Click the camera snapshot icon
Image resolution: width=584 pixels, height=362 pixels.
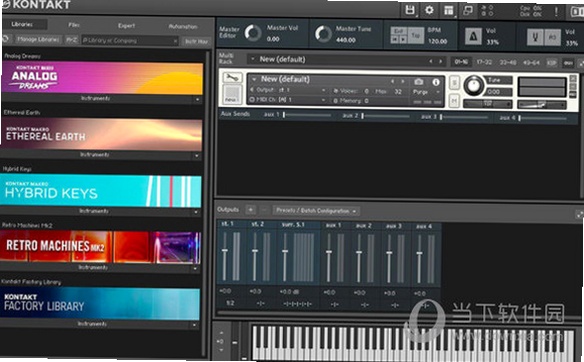[419, 82]
